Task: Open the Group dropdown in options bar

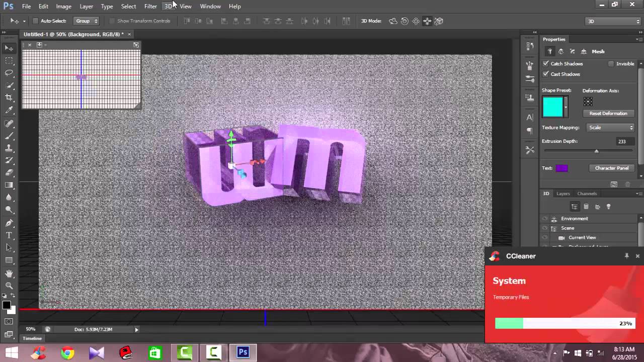Action: [87, 21]
